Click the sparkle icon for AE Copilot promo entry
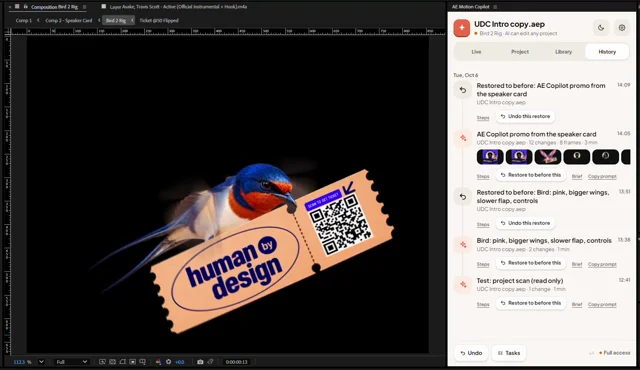Viewport: 640px width, 370px height. 463,138
